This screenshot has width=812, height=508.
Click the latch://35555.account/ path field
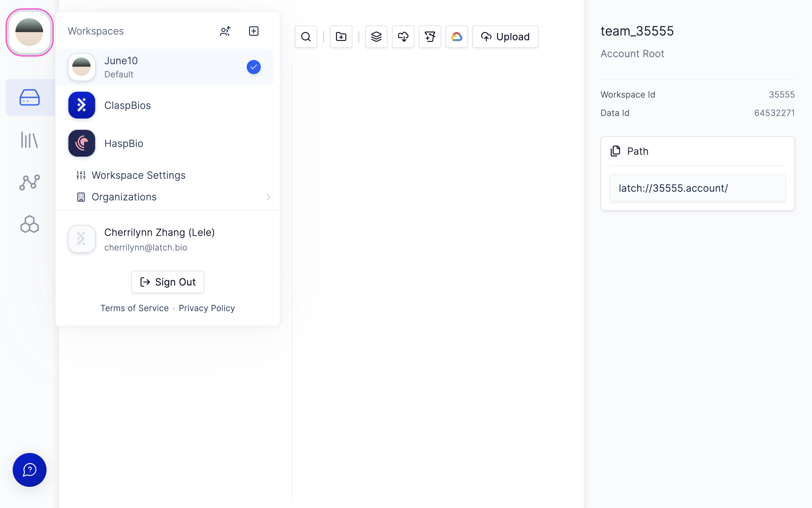pos(698,188)
